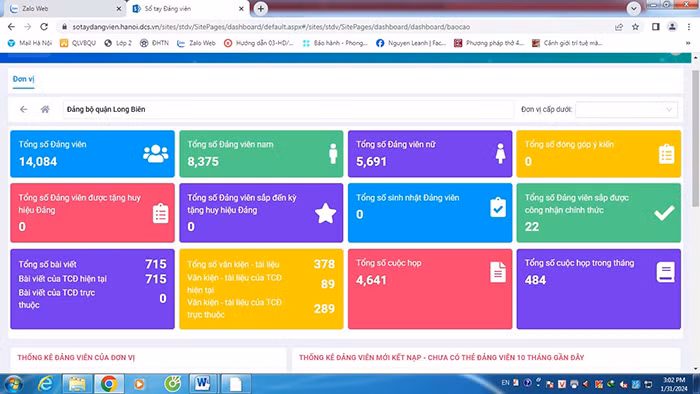Viewport: 700px width, 394px height.
Task: Open the Mail Hà Nội bookmark
Action: tap(30, 43)
